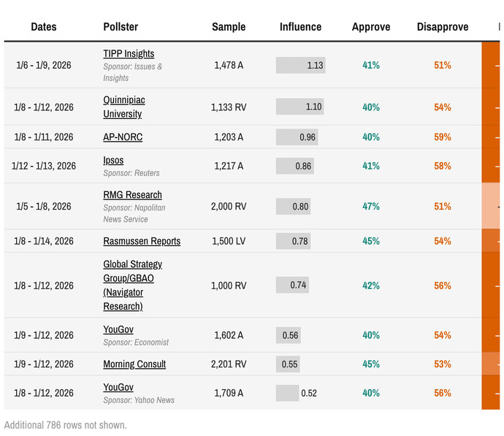Open the Quinnipiac University pollster link
504x436 pixels.
124,107
